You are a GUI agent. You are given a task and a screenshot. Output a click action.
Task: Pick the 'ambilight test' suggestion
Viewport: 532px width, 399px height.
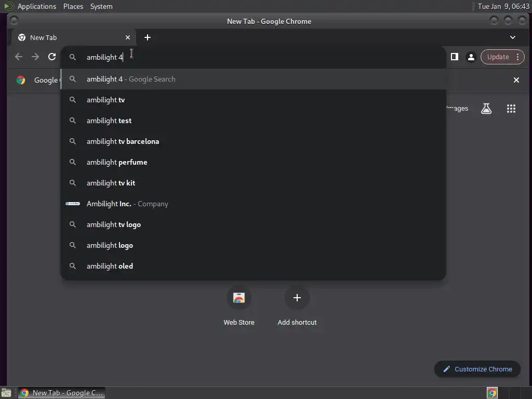[x=253, y=121]
